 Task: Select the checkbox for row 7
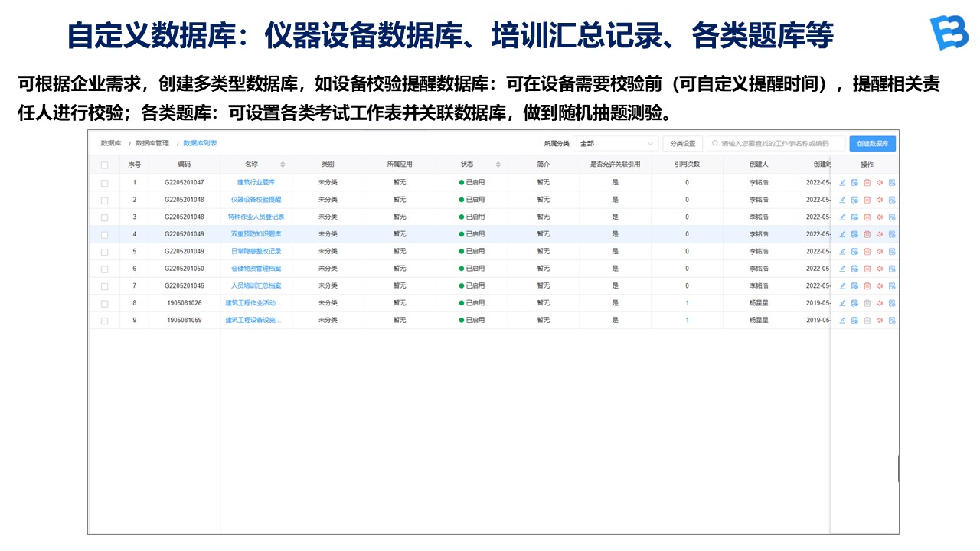[104, 286]
